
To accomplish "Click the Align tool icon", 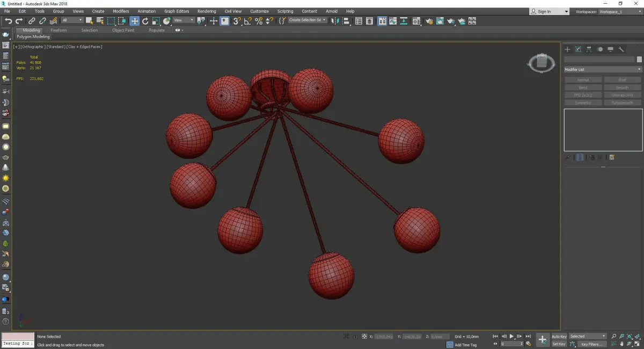I will (x=346, y=21).
